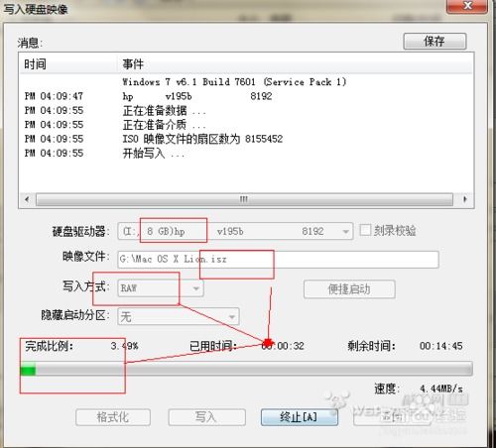The height and width of the screenshot is (448, 496).
Task: Expand the hidden boot partition (隐藏启动分区) dropdown
Action: pyautogui.click(x=179, y=317)
